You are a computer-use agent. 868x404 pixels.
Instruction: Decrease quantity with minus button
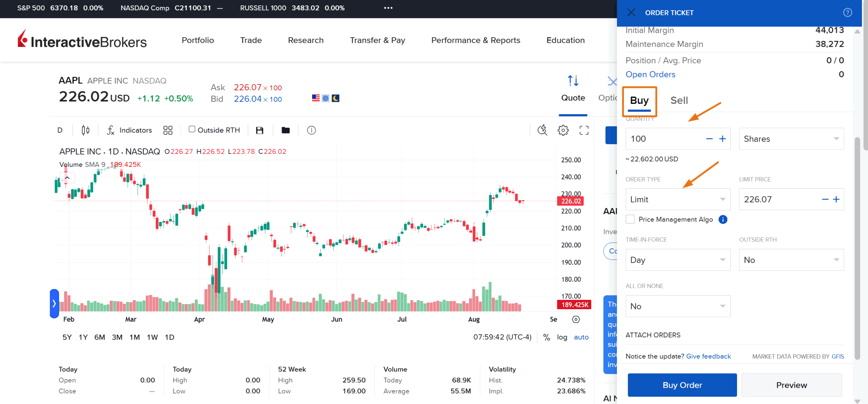(709, 139)
